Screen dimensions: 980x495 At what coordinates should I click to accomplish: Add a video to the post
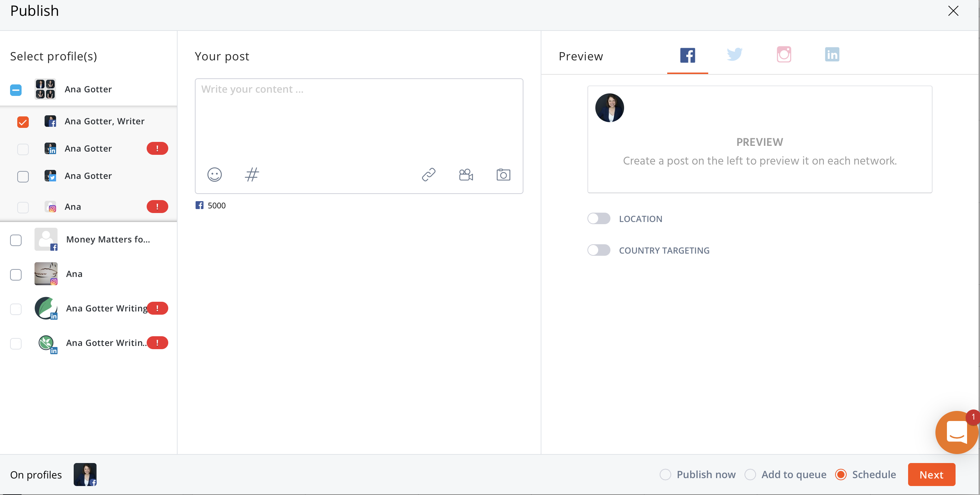tap(466, 175)
